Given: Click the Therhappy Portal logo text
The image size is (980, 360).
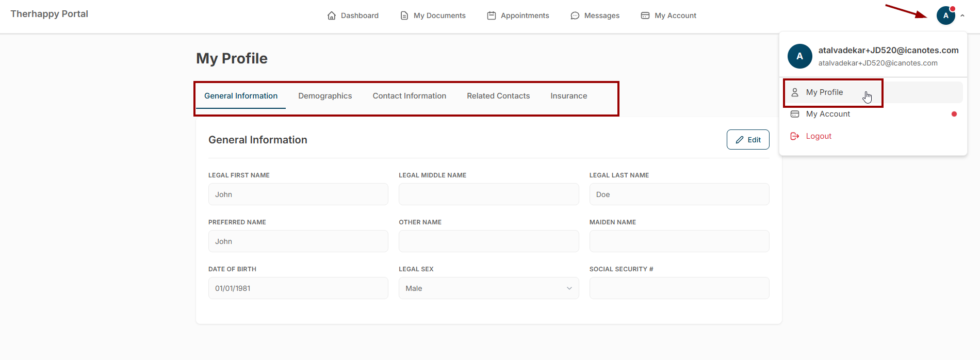Looking at the screenshot, I should (x=50, y=14).
